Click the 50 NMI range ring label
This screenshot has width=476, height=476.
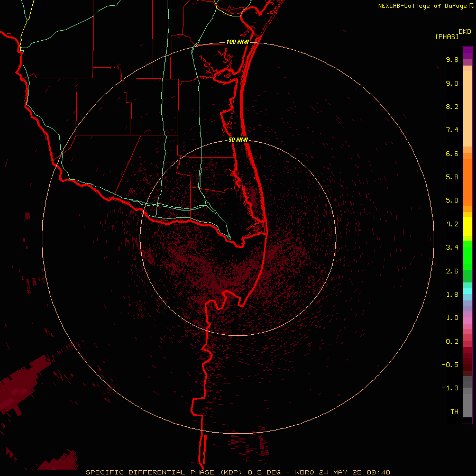239,140
